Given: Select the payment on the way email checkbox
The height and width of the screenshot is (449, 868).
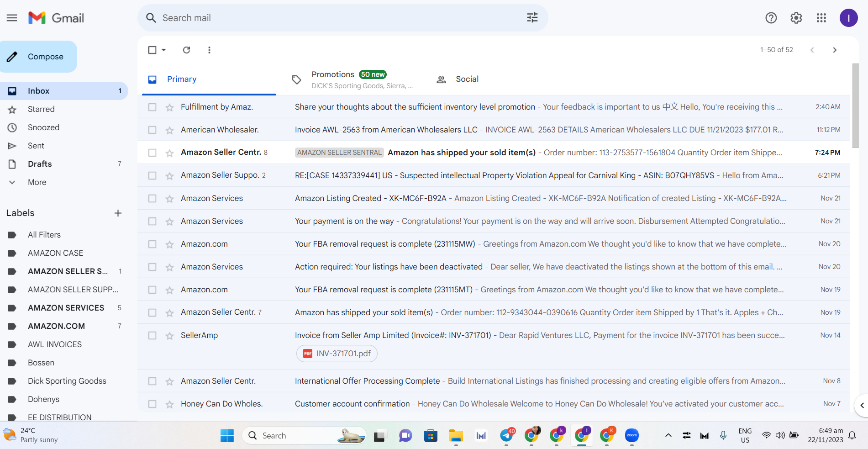Looking at the screenshot, I should click(153, 221).
